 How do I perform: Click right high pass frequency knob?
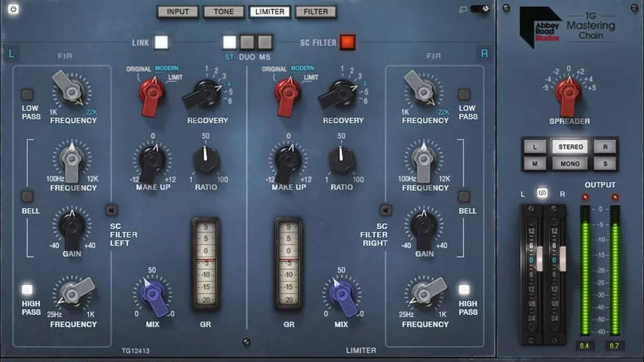pos(426,294)
